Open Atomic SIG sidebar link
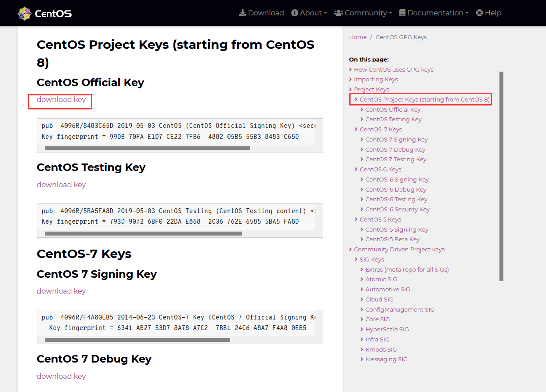Viewport: 546px width, 392px height. click(381, 279)
